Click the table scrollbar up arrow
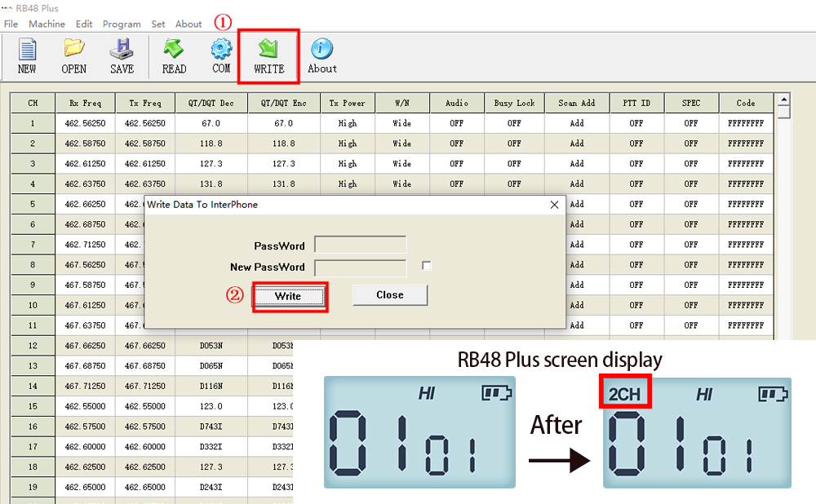 [x=783, y=99]
